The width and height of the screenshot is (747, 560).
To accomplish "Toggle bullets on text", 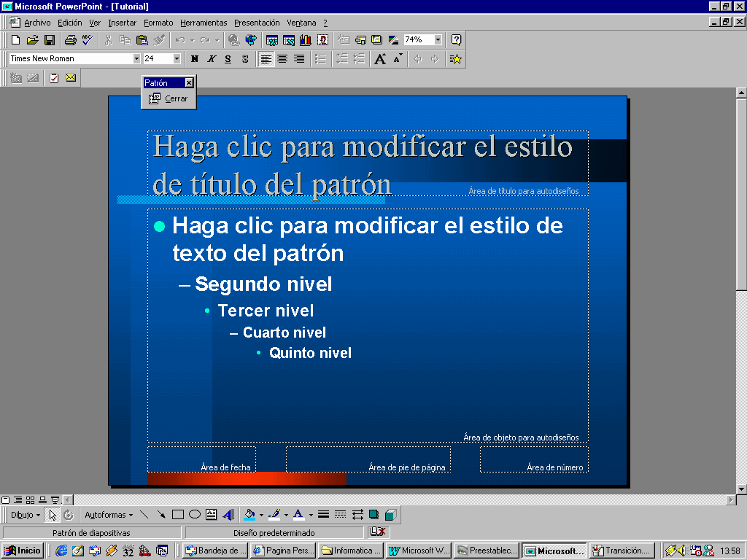I will coord(321,59).
